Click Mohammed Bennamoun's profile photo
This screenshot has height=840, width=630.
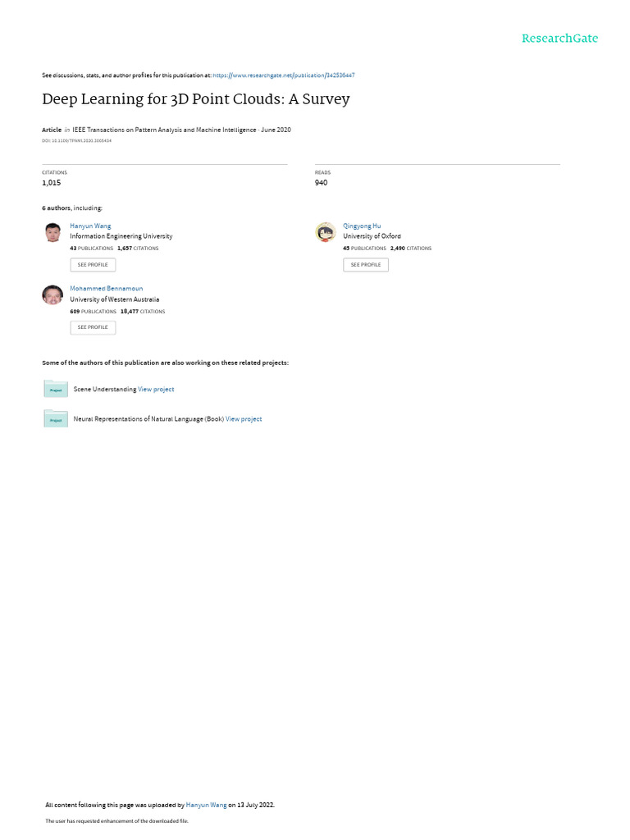[52, 294]
